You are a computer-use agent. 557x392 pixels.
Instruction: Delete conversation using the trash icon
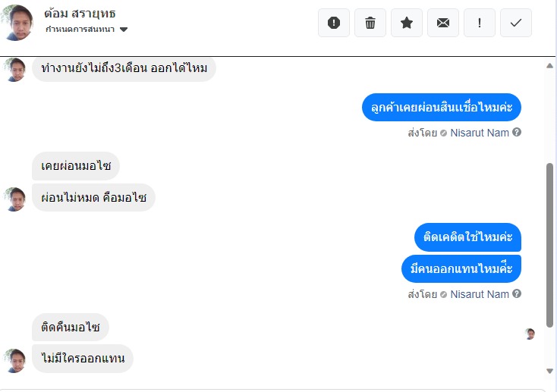[370, 23]
